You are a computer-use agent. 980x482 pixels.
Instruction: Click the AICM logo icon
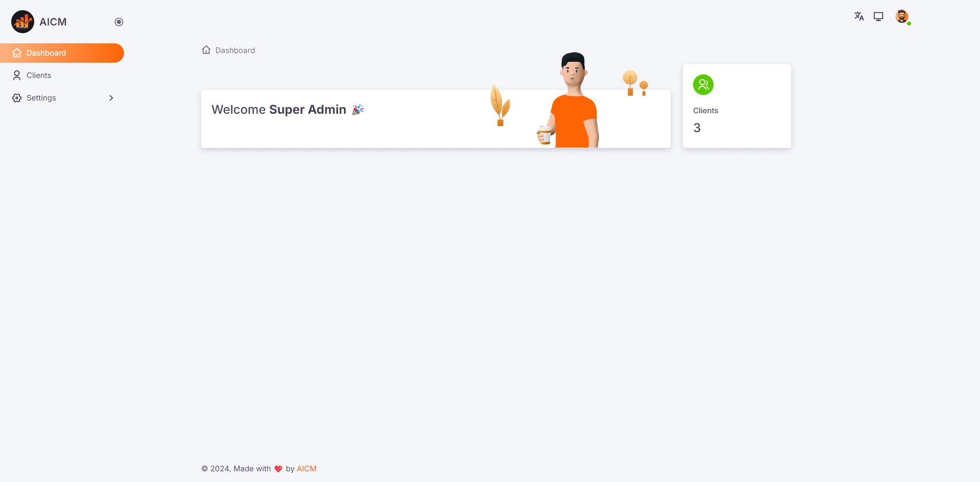(22, 22)
